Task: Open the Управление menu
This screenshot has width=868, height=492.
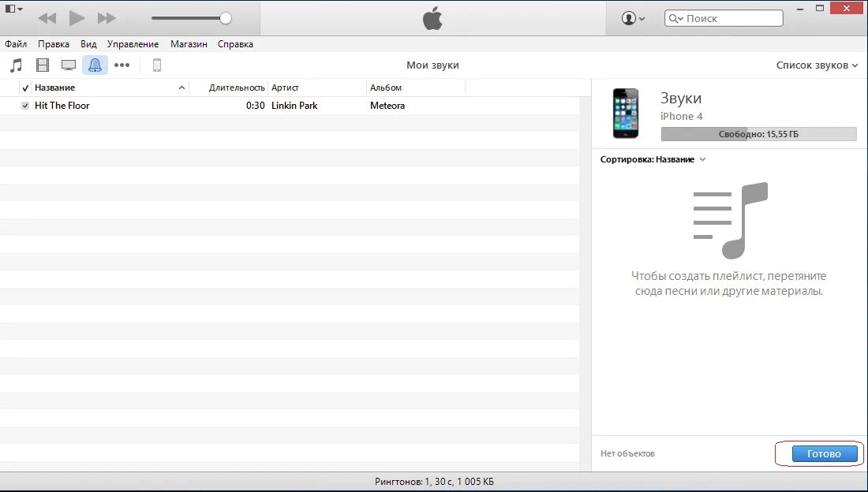Action: 133,44
